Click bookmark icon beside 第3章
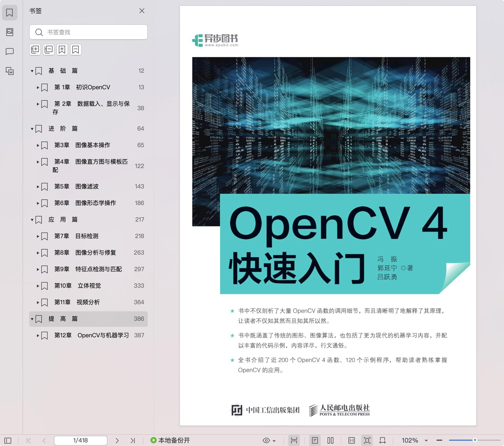Viewport: 504px width, 446px height. pyautogui.click(x=44, y=145)
